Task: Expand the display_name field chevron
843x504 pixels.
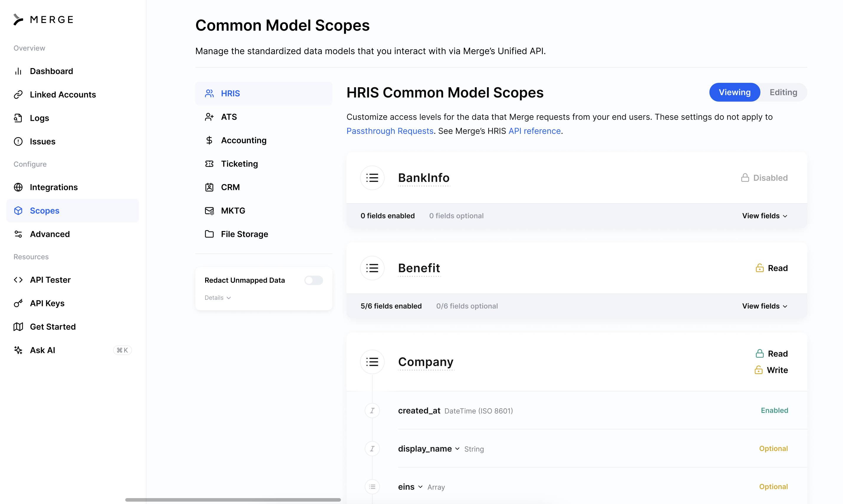Action: 457,449
